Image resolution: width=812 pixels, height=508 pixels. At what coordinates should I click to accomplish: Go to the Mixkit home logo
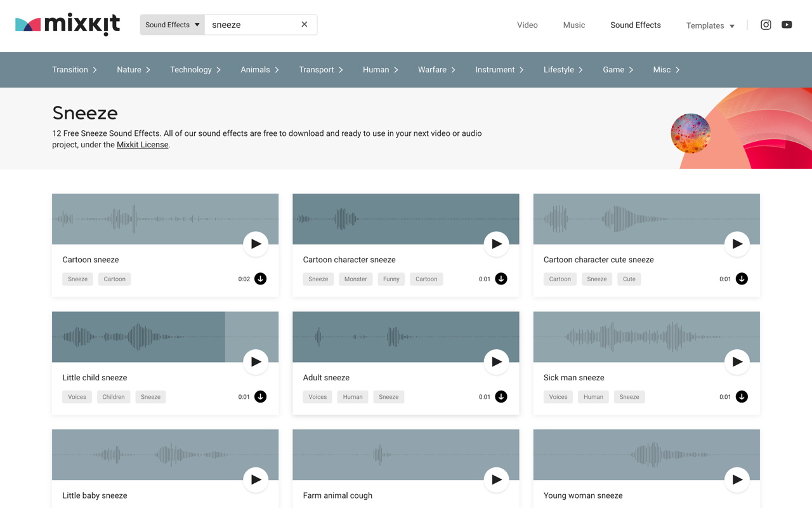[x=67, y=25]
